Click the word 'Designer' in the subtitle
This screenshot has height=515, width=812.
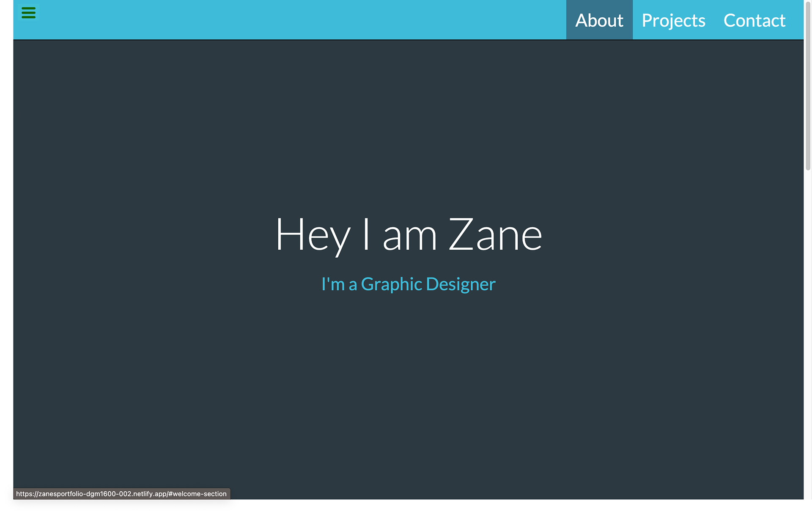click(x=461, y=284)
